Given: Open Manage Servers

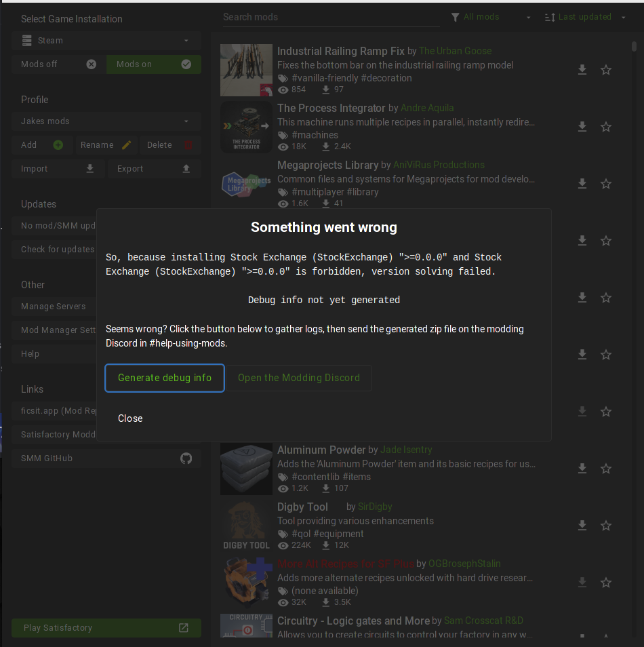Looking at the screenshot, I should [54, 307].
